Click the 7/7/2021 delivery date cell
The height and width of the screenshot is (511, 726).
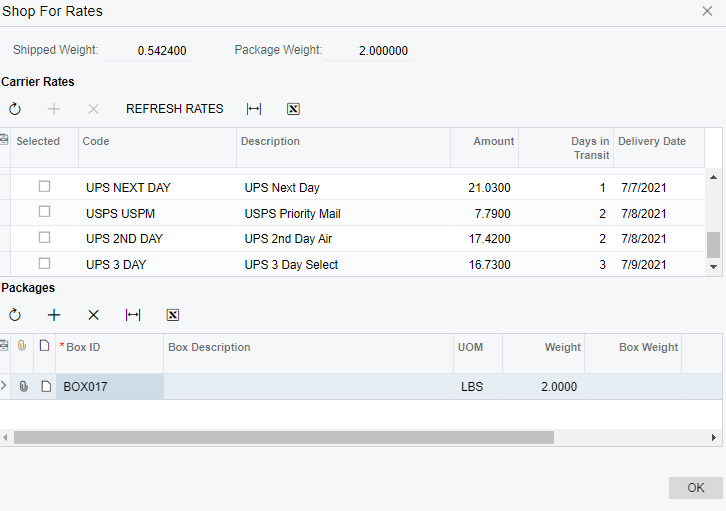point(659,187)
